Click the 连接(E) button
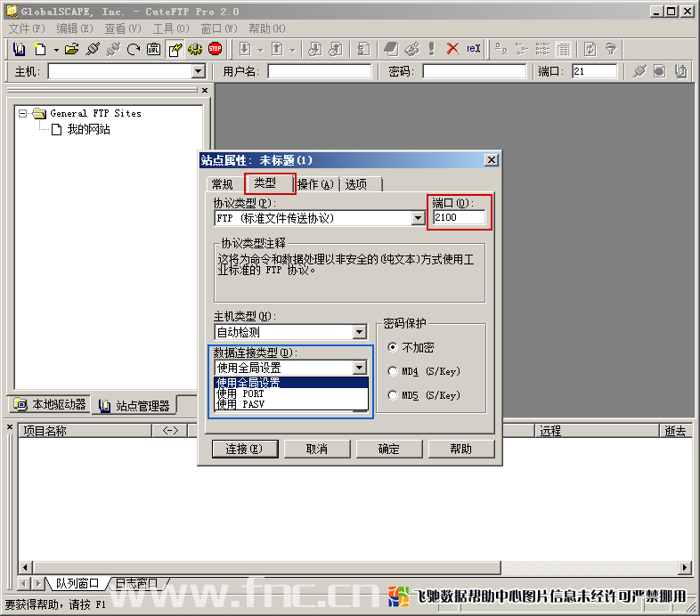The height and width of the screenshot is (616, 700). click(245, 449)
